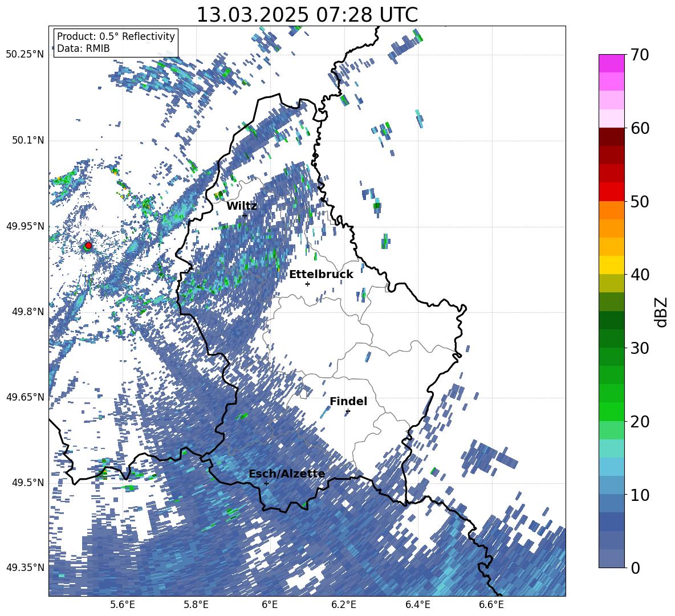The image size is (675, 616).
Task: Click the colorbar tick label 30
Action: click(x=640, y=348)
